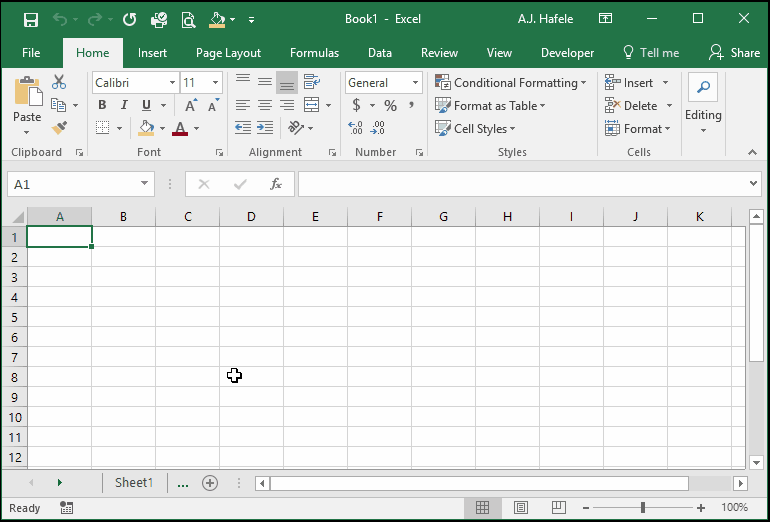This screenshot has width=770, height=522.
Task: Toggle Align Right
Action: 287,105
